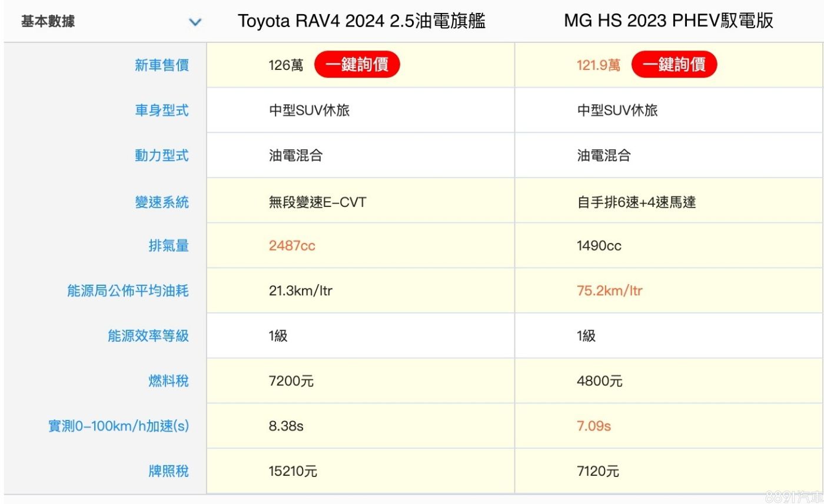Click the 能源效率等級 row label
The height and width of the screenshot is (504, 824).
click(x=148, y=336)
